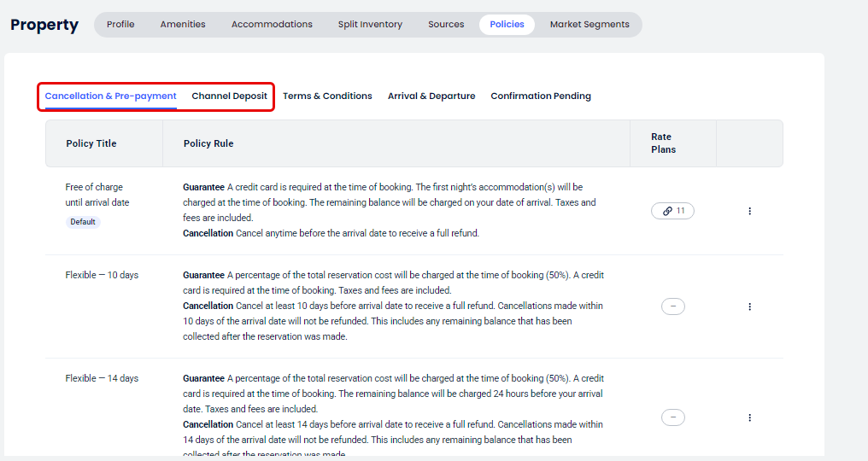Select Cancellation & Pre-payment sub-tab
Image resolution: width=868 pixels, height=461 pixels.
tap(110, 96)
